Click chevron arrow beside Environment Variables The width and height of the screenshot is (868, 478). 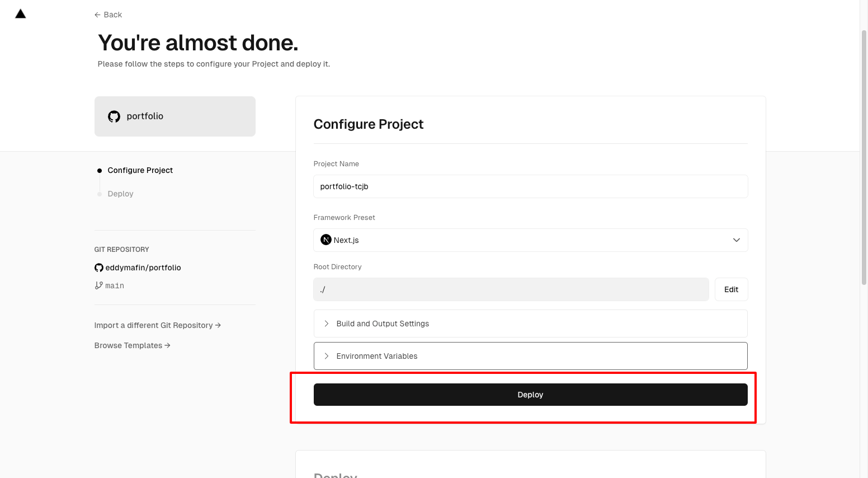(x=327, y=356)
